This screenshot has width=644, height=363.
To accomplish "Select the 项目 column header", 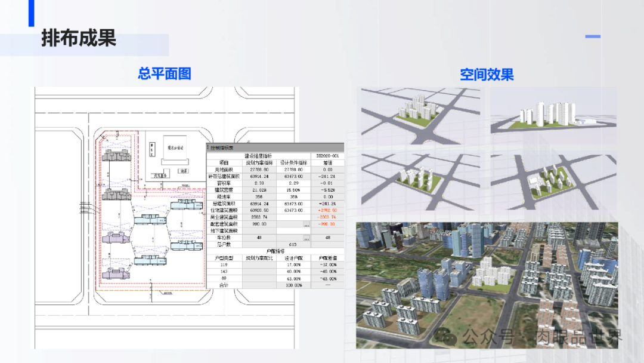I will (224, 163).
